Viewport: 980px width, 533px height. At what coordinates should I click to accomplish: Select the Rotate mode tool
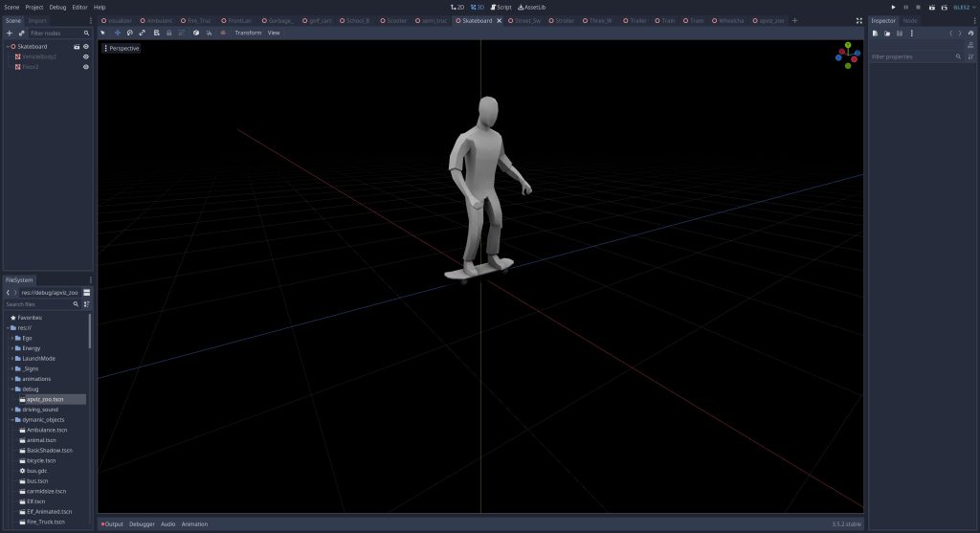coord(129,33)
